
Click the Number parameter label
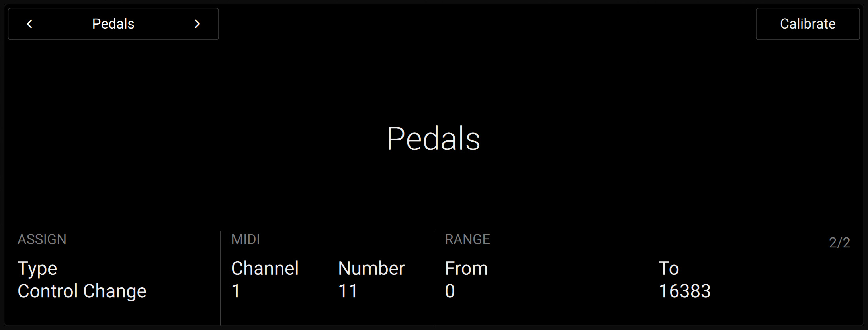[x=371, y=268]
